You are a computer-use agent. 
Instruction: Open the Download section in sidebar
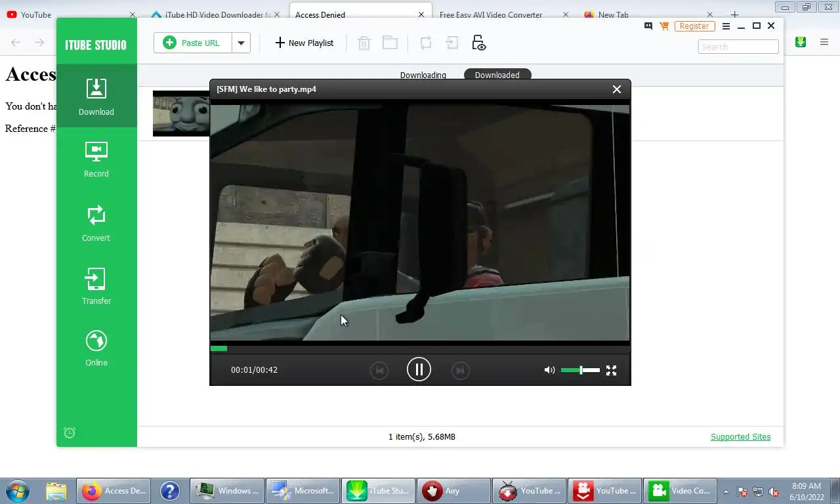coord(96,96)
